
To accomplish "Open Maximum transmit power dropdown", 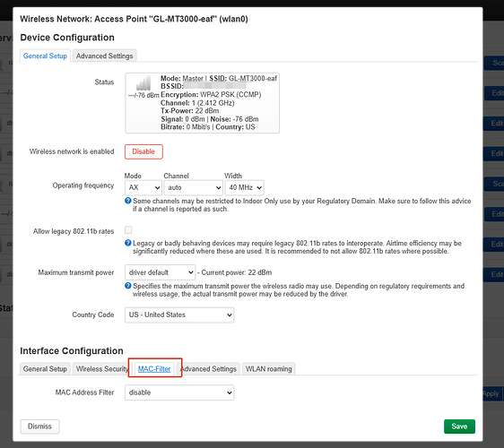I will click(x=160, y=272).
